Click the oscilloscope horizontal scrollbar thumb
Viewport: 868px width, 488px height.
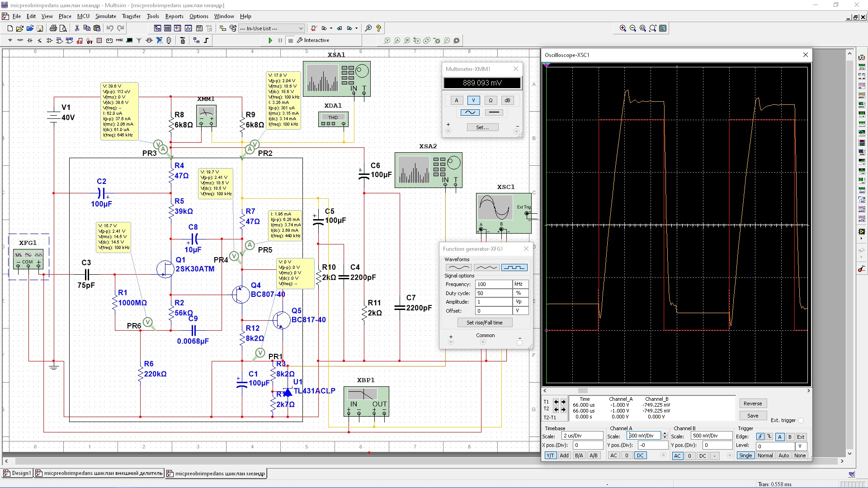pyautogui.click(x=583, y=391)
